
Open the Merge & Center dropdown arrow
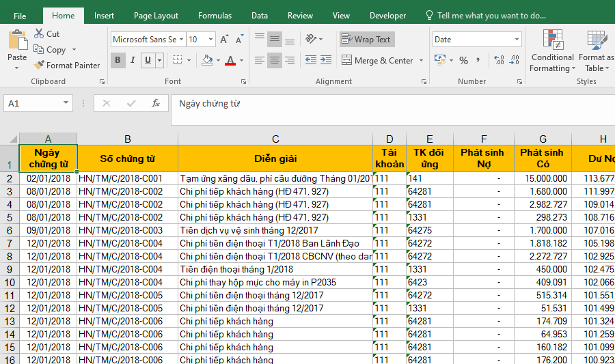[x=421, y=61]
